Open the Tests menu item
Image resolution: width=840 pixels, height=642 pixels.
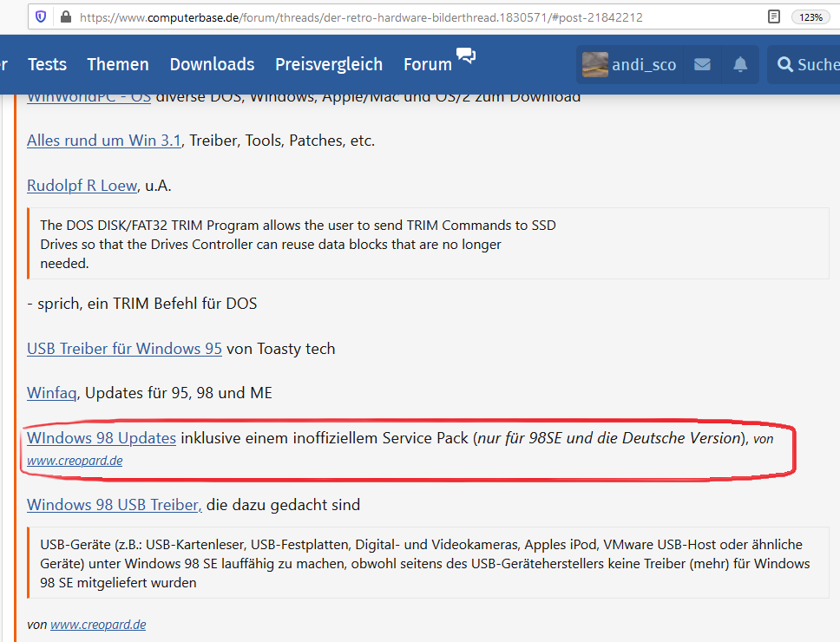47,64
